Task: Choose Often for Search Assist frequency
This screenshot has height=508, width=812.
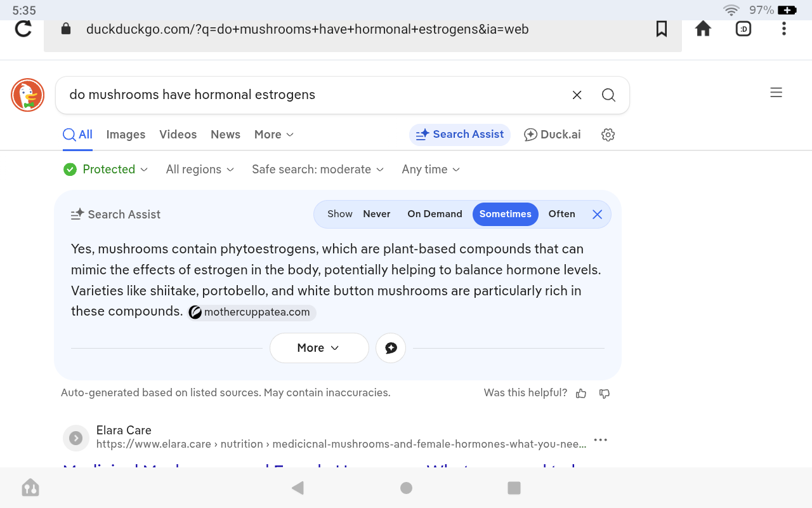Action: tap(561, 214)
